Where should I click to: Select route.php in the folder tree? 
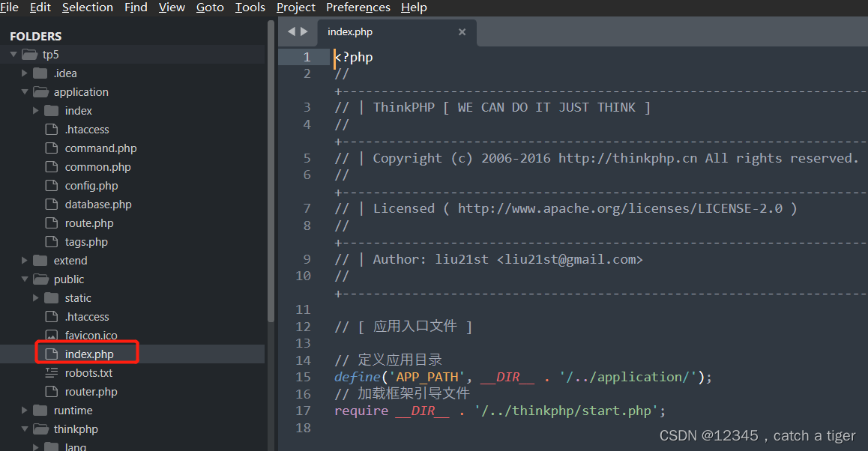(x=90, y=223)
